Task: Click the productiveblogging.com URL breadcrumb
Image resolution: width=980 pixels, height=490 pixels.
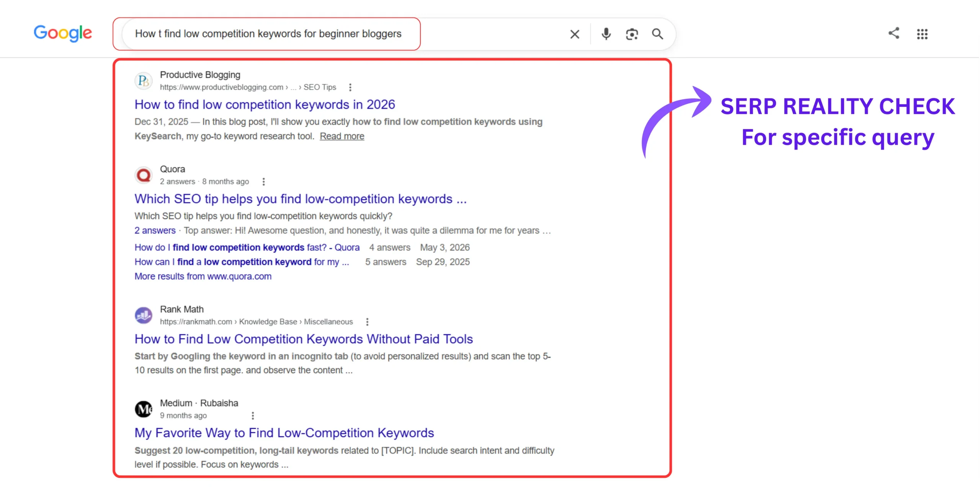Action: click(248, 87)
